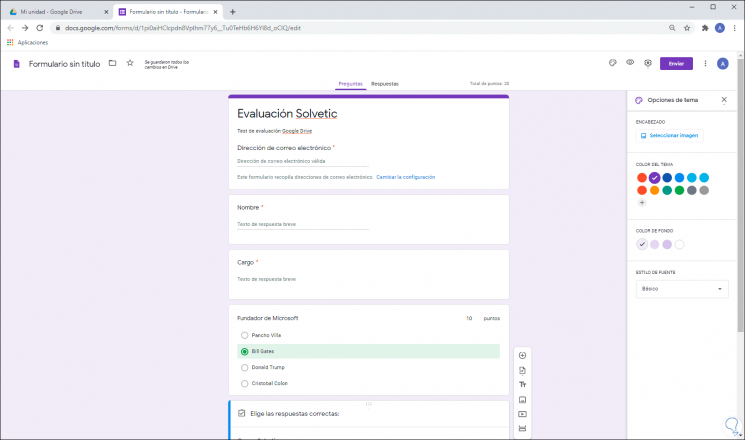Click the purple Enviar button
Screen dimensions: 745x440
tap(676, 63)
